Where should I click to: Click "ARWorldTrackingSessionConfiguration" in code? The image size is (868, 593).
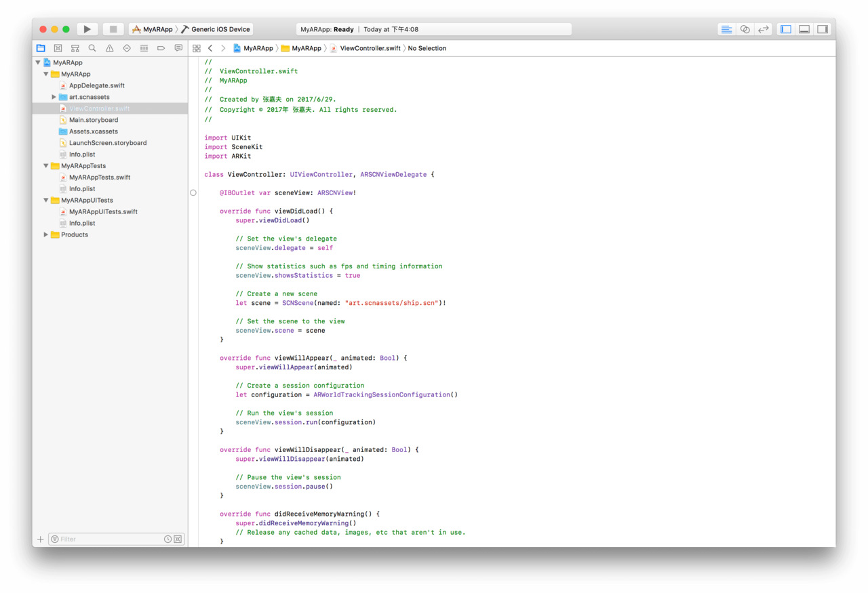pyautogui.click(x=382, y=395)
